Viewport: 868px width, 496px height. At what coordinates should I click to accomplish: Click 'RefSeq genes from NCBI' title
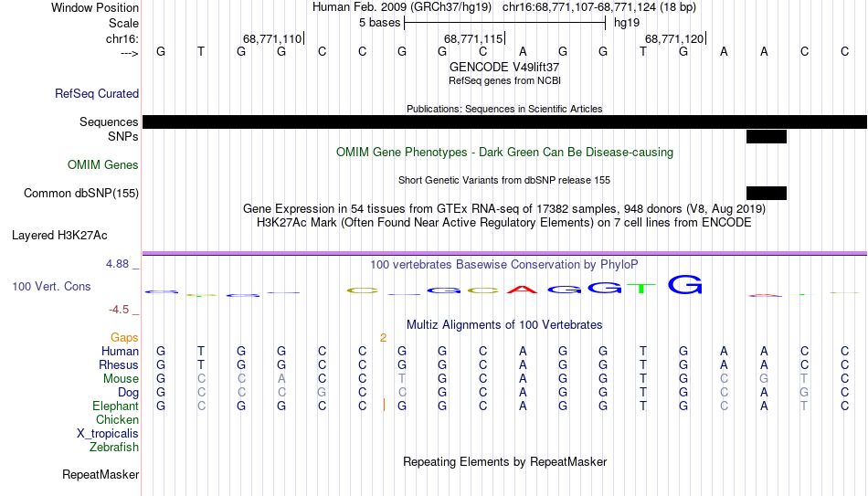(504, 80)
